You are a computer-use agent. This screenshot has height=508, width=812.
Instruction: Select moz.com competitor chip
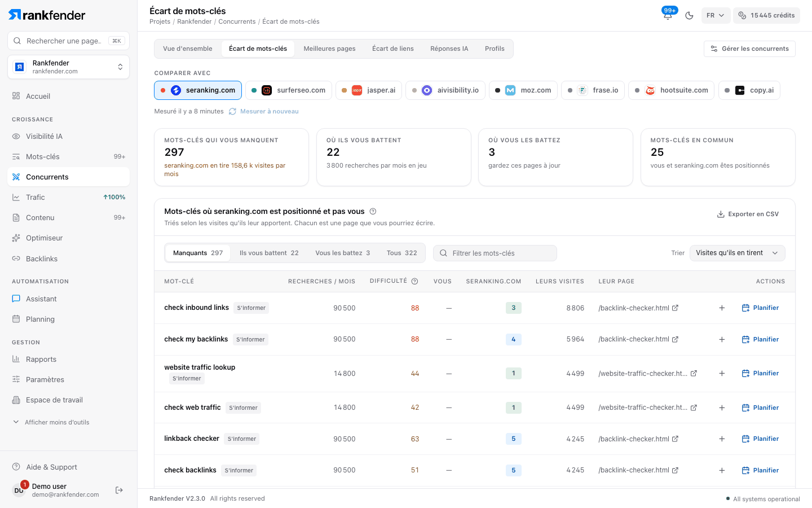(523, 90)
